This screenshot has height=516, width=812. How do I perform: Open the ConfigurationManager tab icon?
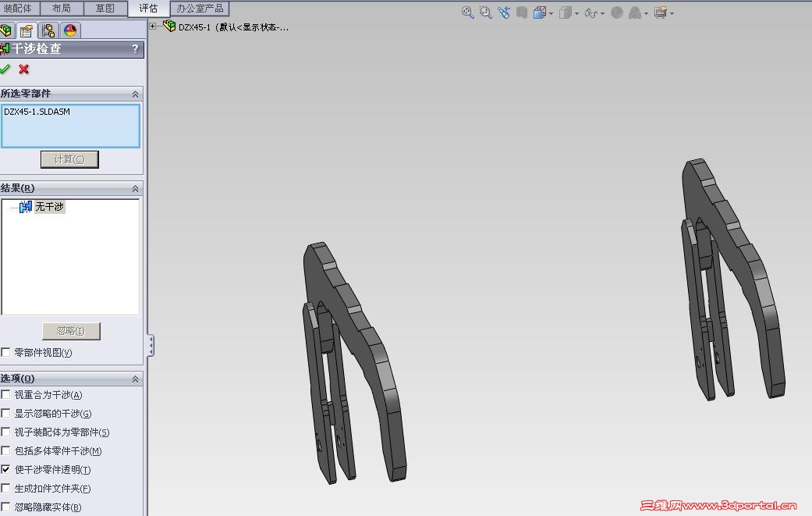click(x=48, y=30)
